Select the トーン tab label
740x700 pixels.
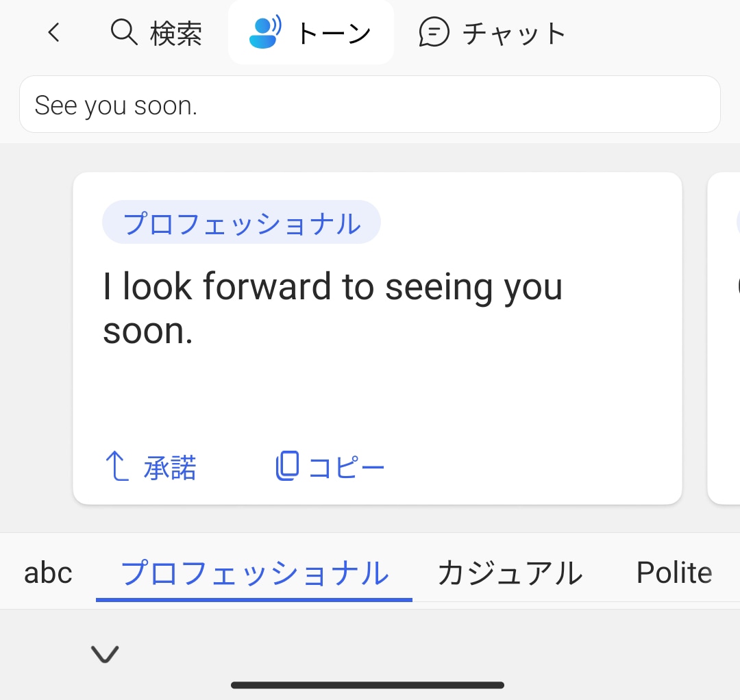pos(334,33)
